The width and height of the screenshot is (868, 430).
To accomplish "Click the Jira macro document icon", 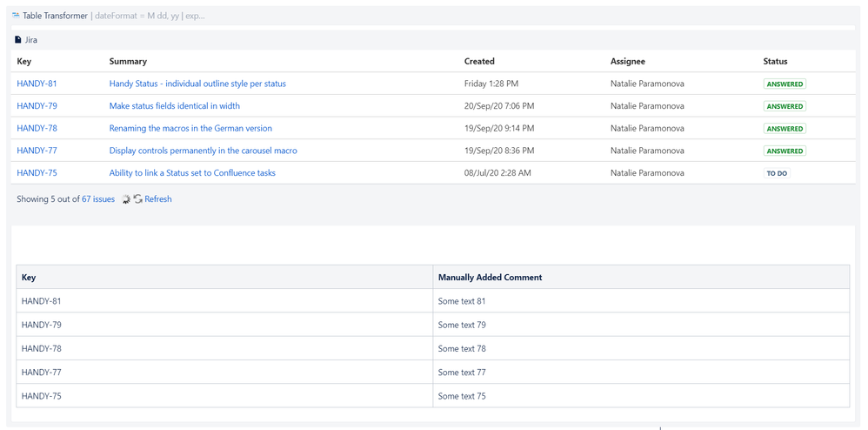I will [18, 40].
